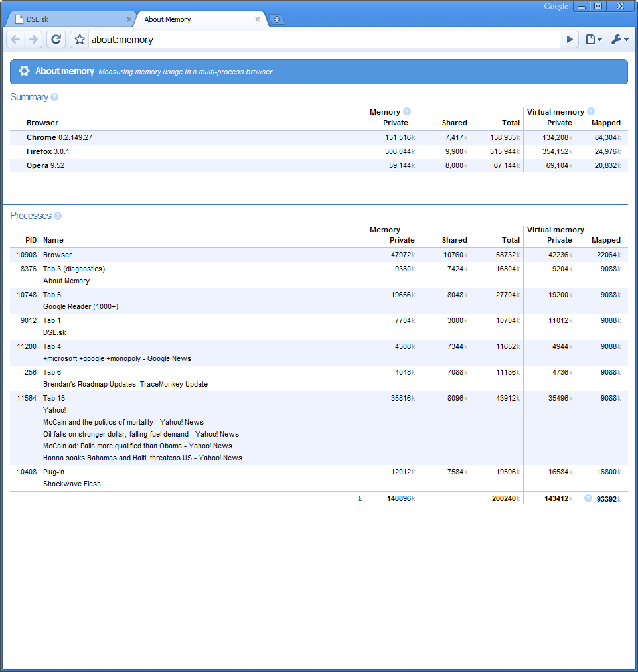638x672 pixels.
Task: Bookmark this page with the star icon
Action: click(80, 40)
